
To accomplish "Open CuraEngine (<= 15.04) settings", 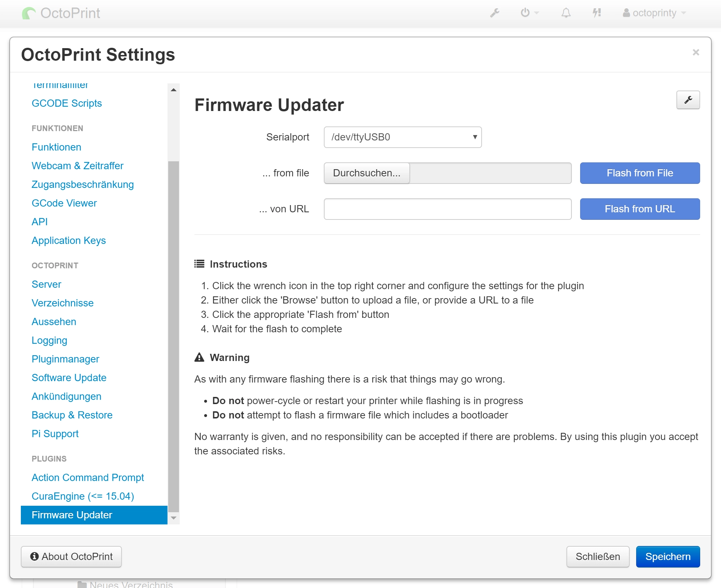I will (x=83, y=496).
